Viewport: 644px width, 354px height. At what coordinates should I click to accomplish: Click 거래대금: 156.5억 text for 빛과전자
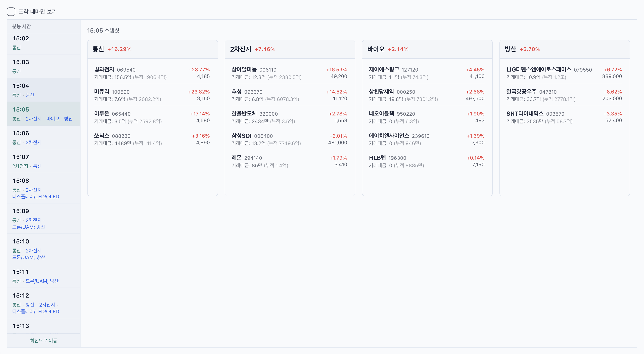[x=113, y=77]
